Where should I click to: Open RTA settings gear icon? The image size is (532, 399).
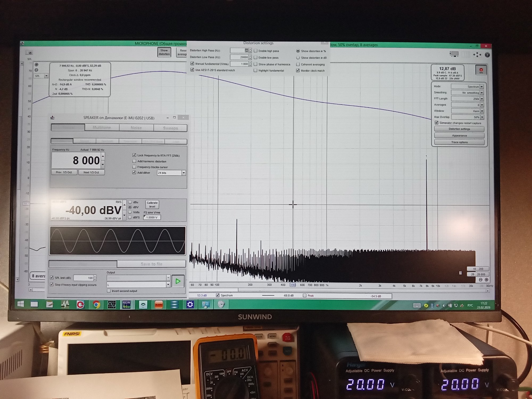click(x=487, y=55)
